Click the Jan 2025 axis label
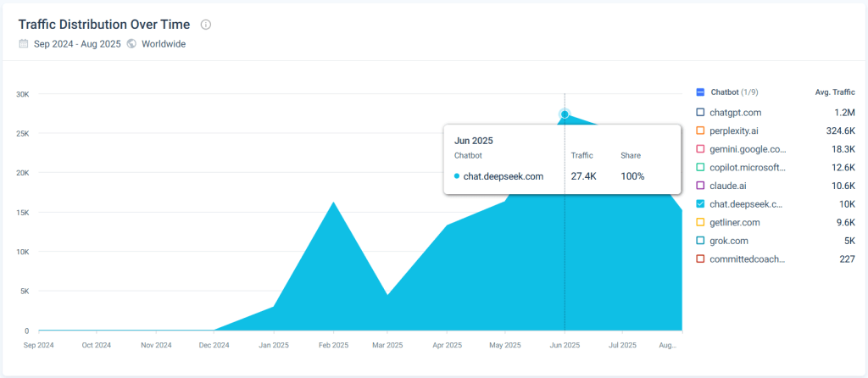Image resolution: width=868 pixels, height=378 pixels. [x=274, y=345]
